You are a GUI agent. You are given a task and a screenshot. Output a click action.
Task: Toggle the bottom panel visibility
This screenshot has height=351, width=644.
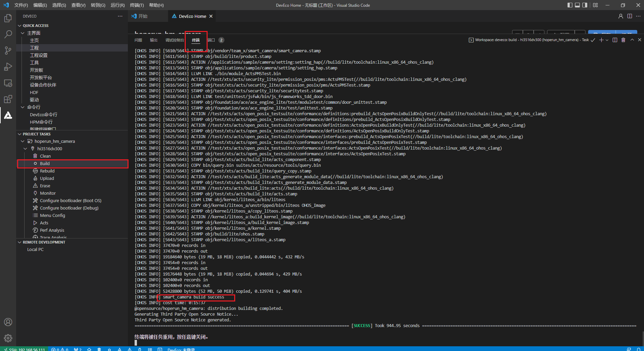click(577, 5)
